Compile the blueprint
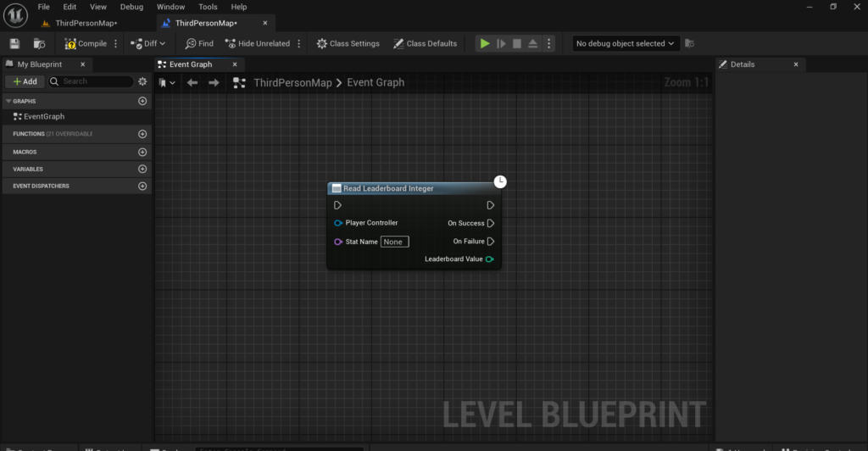868x451 pixels. tap(86, 44)
